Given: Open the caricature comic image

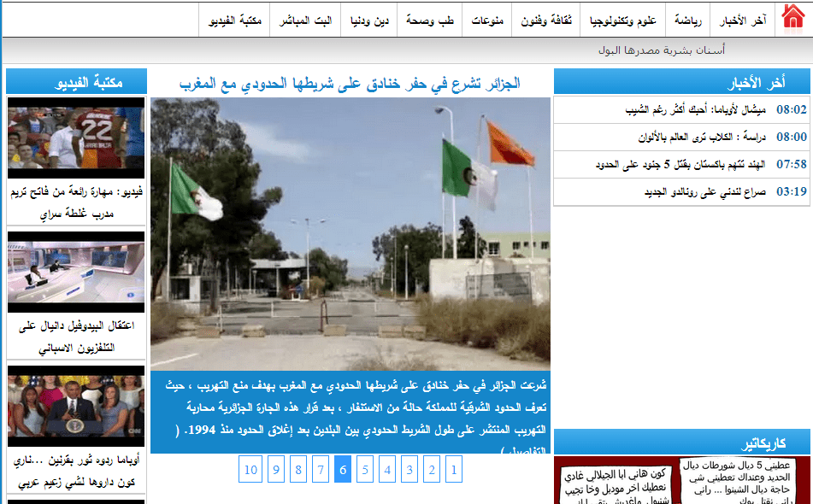Looking at the screenshot, I should click(x=681, y=480).
